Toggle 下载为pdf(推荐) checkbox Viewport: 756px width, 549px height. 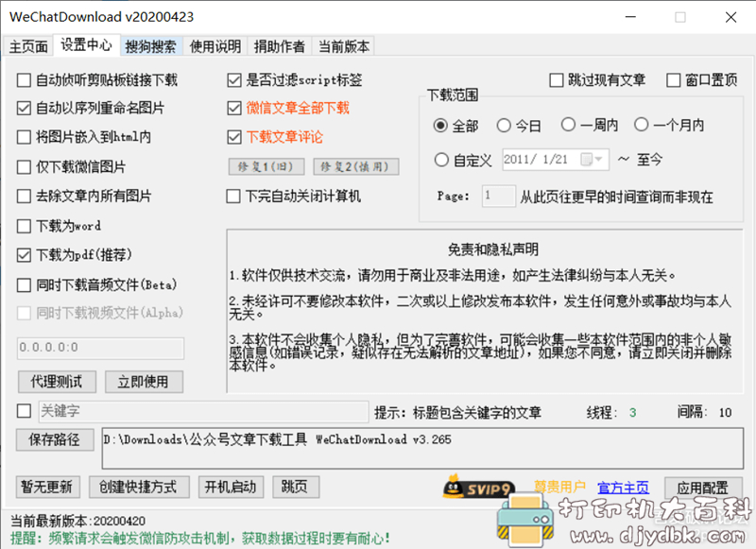click(x=23, y=255)
